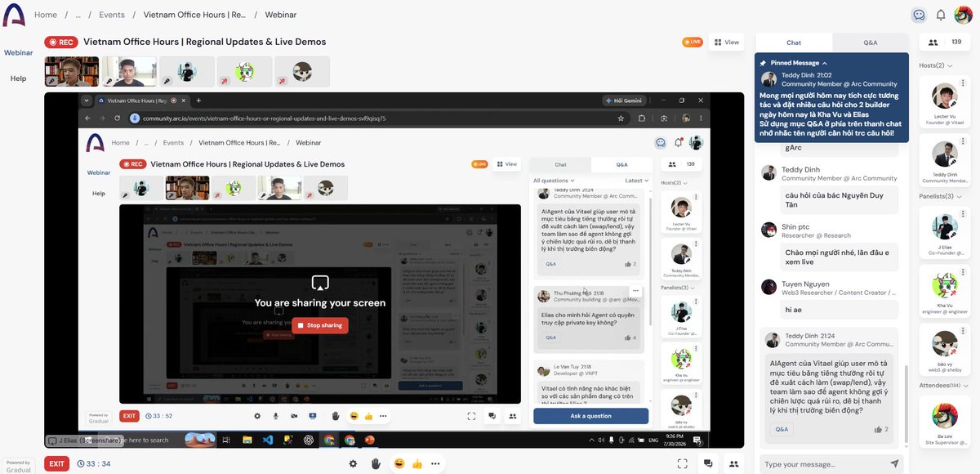
Task: Select fifth speaker thumbnail
Action: (302, 71)
